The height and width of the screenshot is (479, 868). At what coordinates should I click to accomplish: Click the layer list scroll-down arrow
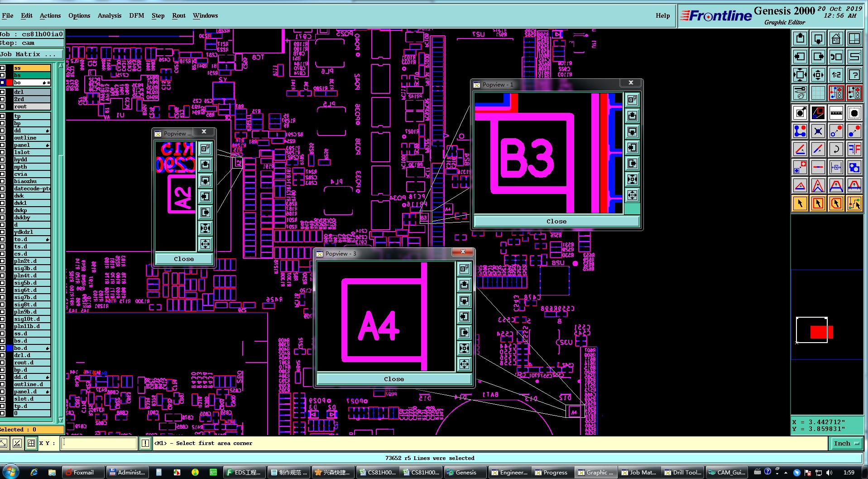pyautogui.click(x=61, y=421)
